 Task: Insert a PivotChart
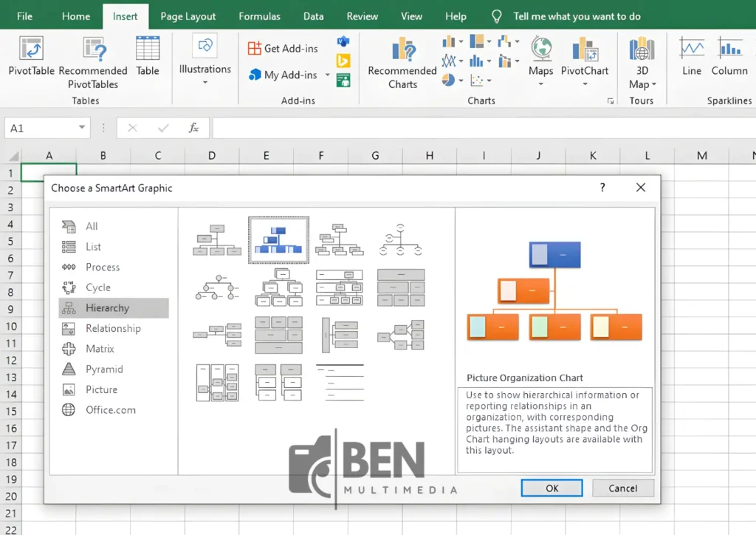(584, 59)
